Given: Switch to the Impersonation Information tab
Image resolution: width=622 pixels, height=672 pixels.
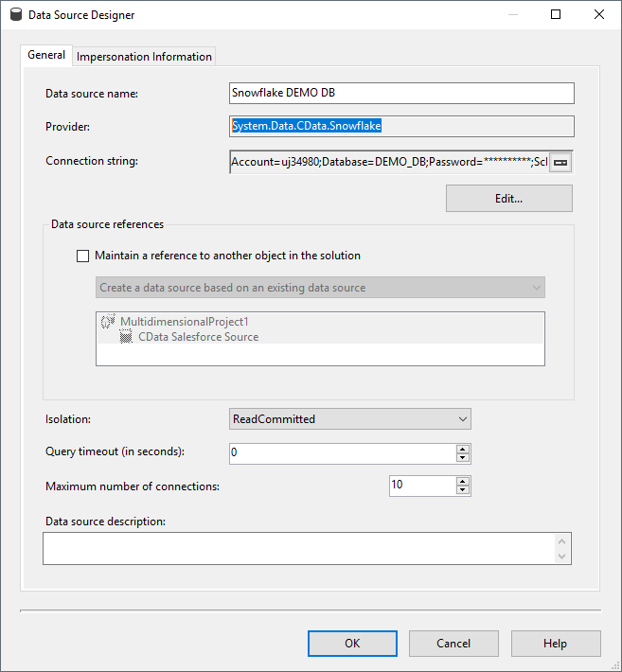Looking at the screenshot, I should 144,57.
